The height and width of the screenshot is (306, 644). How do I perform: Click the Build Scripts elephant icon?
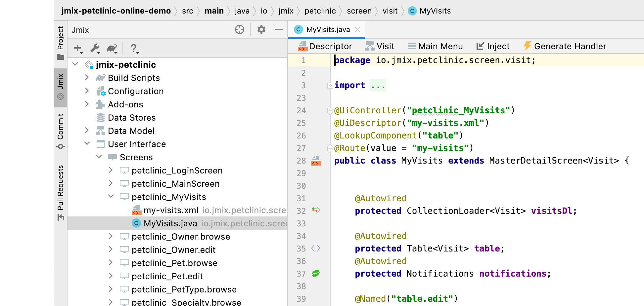[x=101, y=78]
